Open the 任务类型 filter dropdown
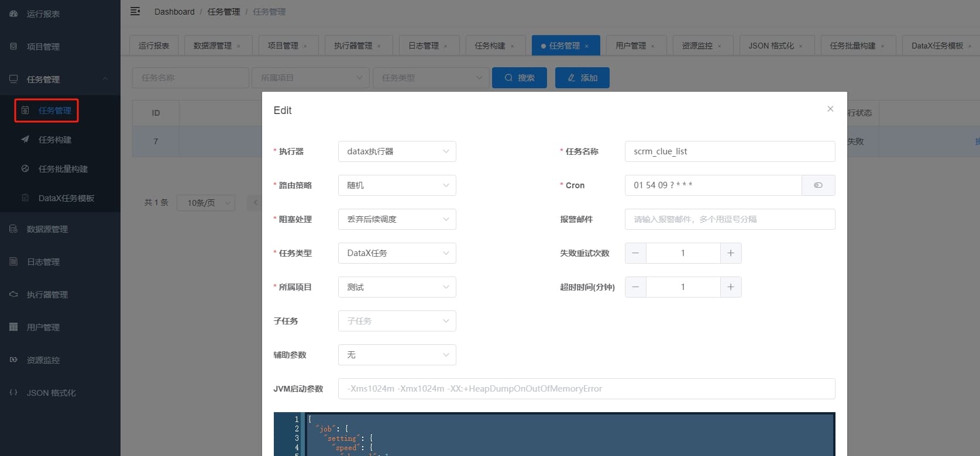The image size is (980, 456). pyautogui.click(x=431, y=78)
